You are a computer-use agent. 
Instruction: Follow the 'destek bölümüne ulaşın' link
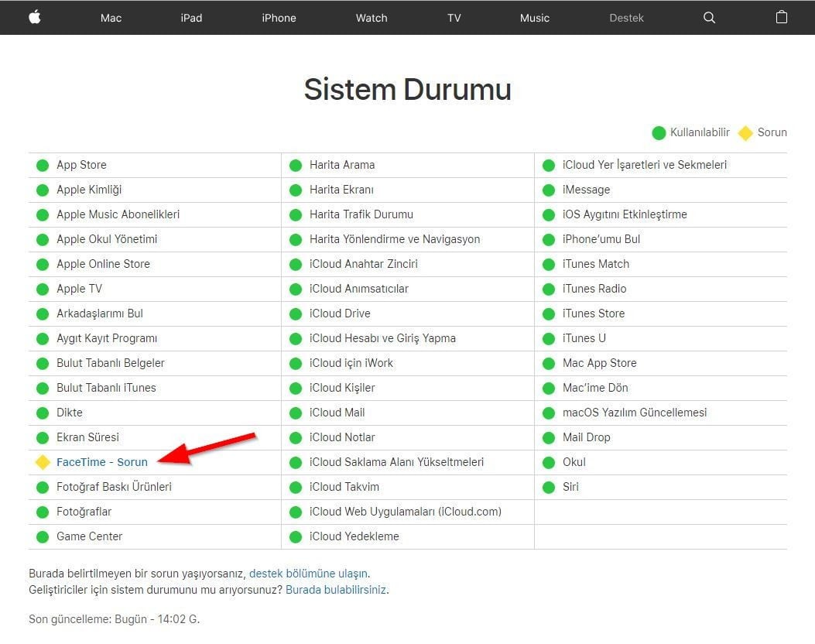[x=308, y=574]
